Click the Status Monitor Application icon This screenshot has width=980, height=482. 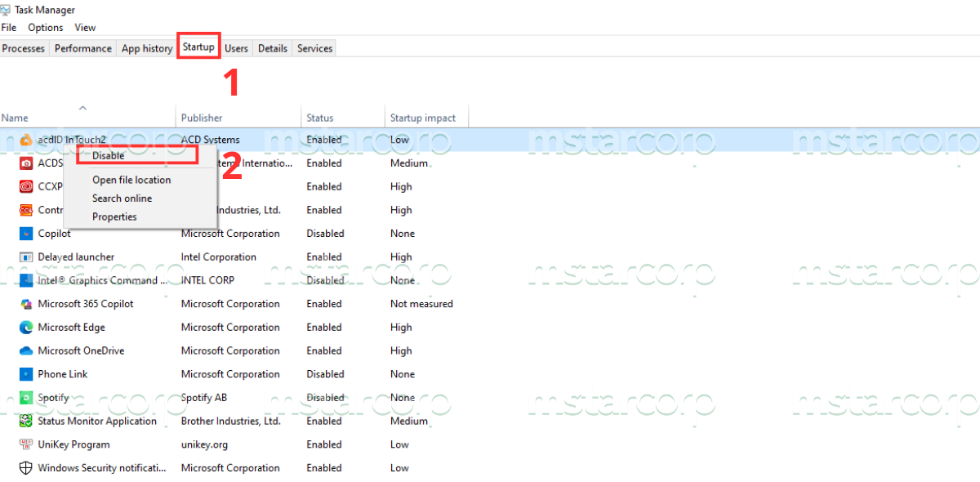tap(25, 422)
